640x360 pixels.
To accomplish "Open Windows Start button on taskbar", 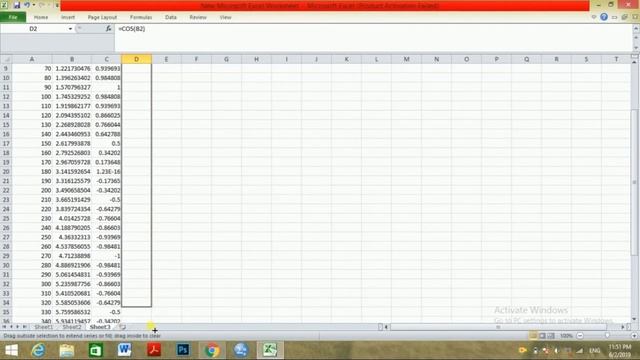I will (x=11, y=350).
